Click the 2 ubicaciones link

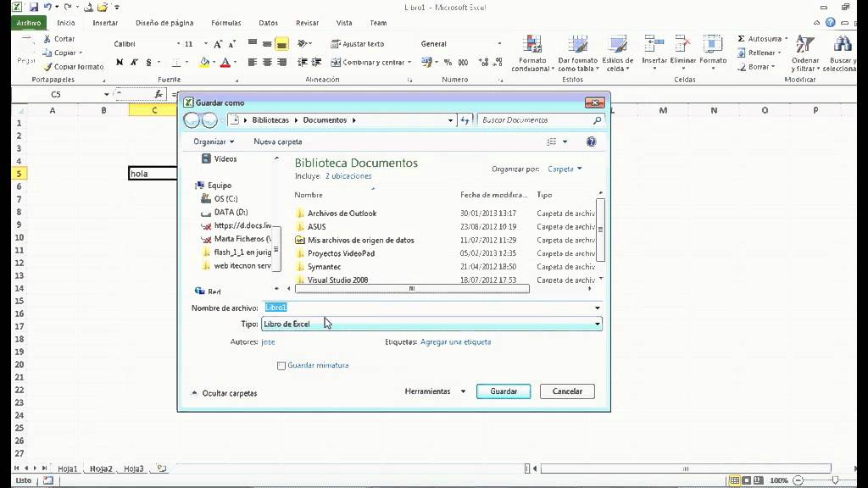348,176
